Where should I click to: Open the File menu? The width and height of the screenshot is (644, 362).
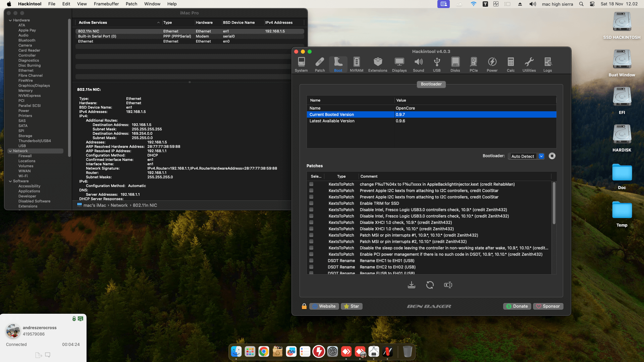pos(52,4)
